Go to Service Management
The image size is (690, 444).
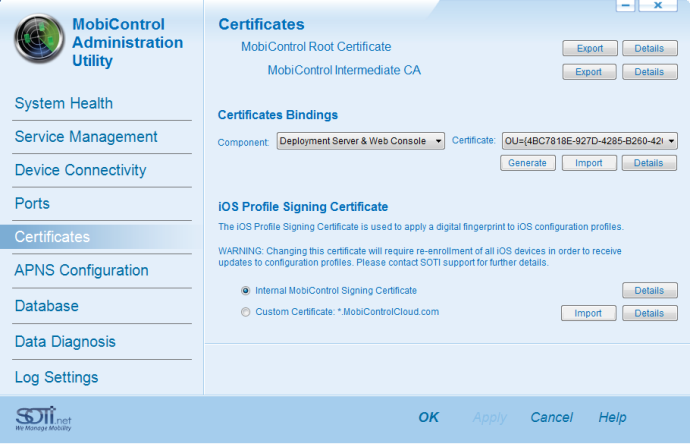[86, 137]
